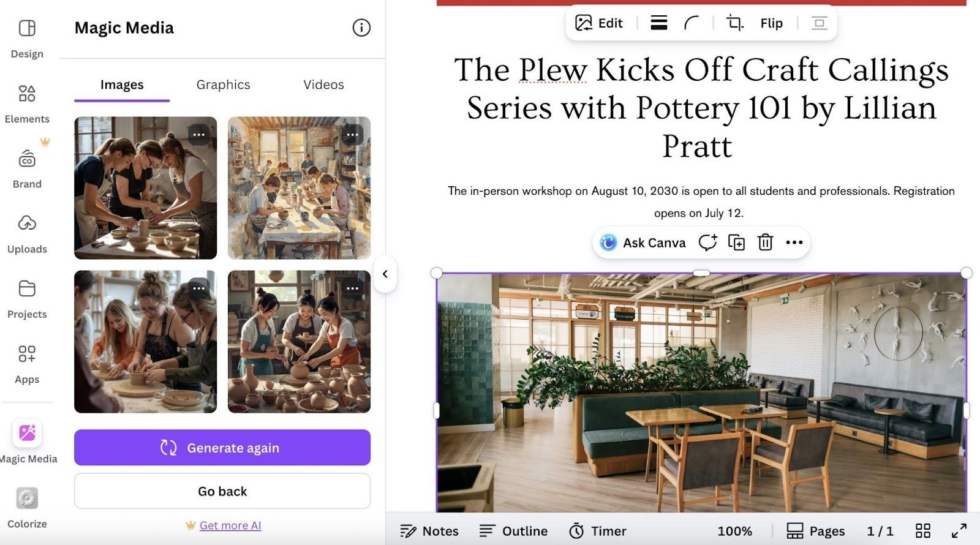Open more options in the floating image toolbar
980x545 pixels.
[x=794, y=242]
